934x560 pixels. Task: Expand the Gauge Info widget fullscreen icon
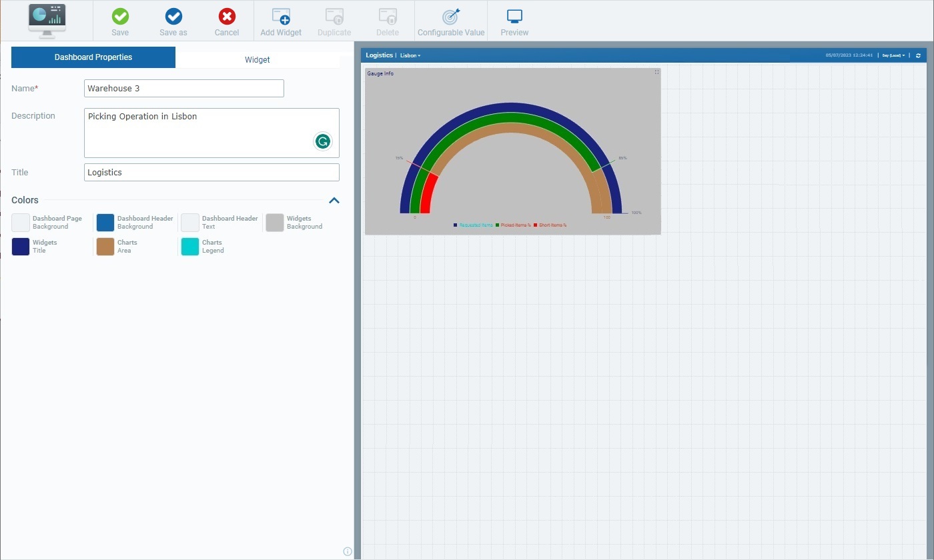[656, 72]
